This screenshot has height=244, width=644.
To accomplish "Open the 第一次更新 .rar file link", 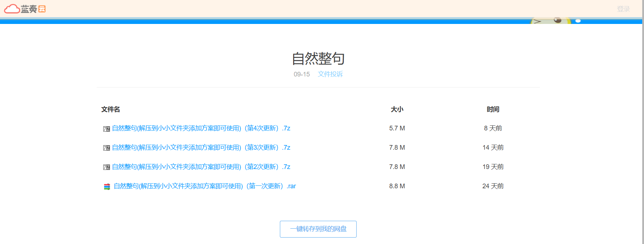I will pos(205,186).
